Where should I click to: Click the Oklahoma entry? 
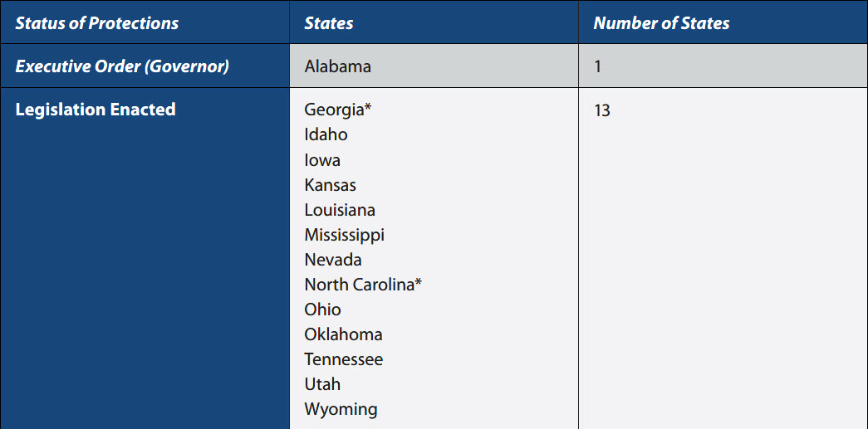(x=343, y=334)
